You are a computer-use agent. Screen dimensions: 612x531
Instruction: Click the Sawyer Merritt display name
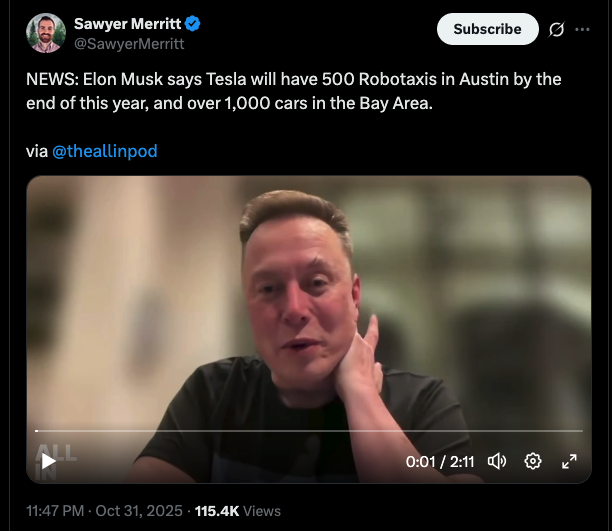click(x=127, y=24)
